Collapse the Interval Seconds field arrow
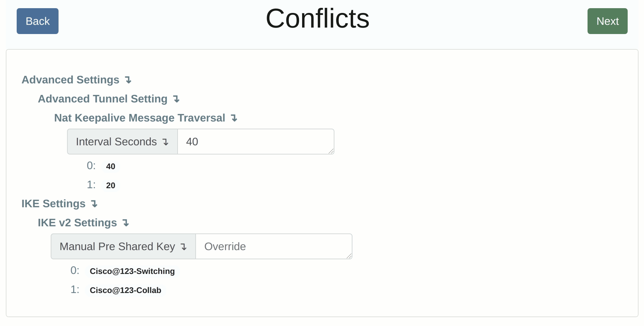This screenshot has width=644, height=326. click(166, 142)
